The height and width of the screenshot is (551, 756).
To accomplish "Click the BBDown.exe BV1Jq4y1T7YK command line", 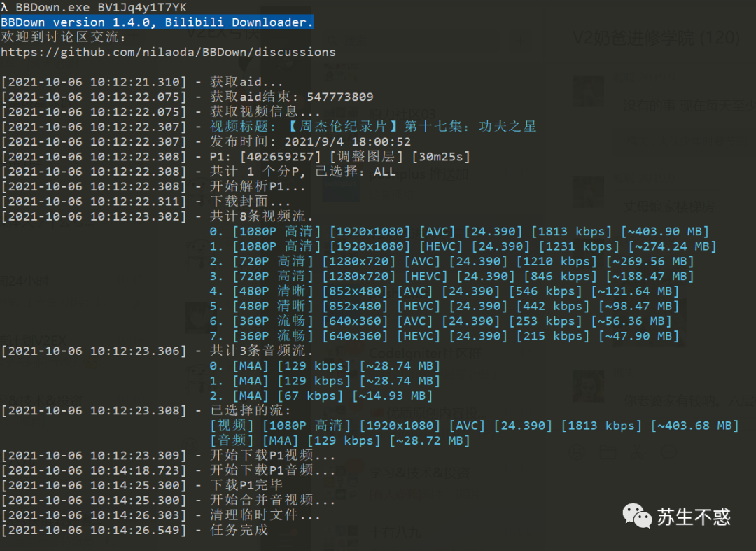I will coord(94,7).
